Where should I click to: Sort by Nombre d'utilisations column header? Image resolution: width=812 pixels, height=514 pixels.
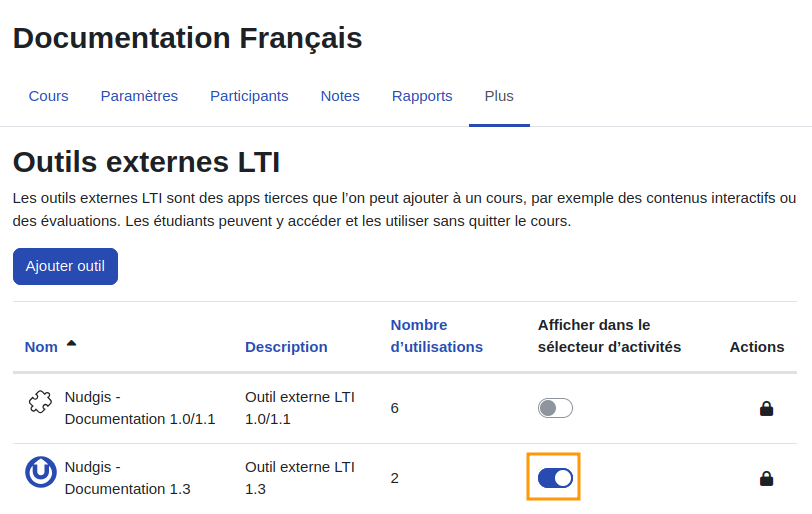[437, 336]
